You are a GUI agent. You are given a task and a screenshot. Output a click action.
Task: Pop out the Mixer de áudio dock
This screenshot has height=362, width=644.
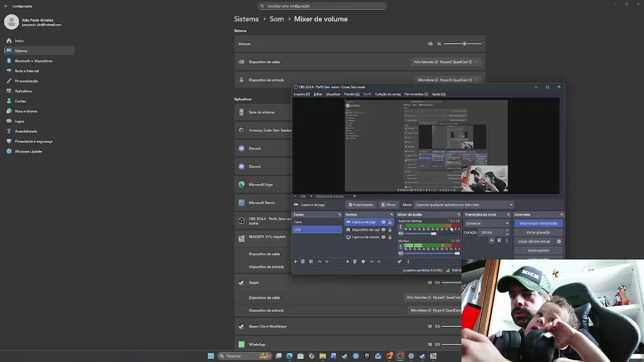[x=458, y=215]
